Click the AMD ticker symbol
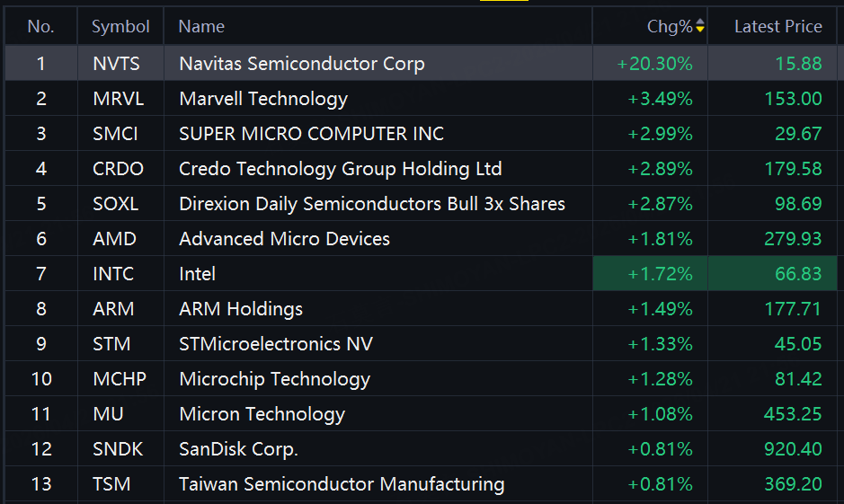 click(x=114, y=239)
